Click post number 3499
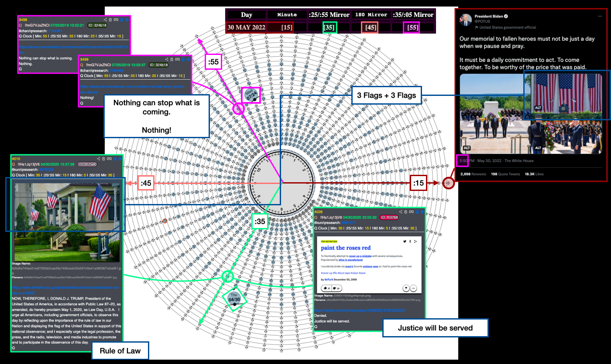 84,59
